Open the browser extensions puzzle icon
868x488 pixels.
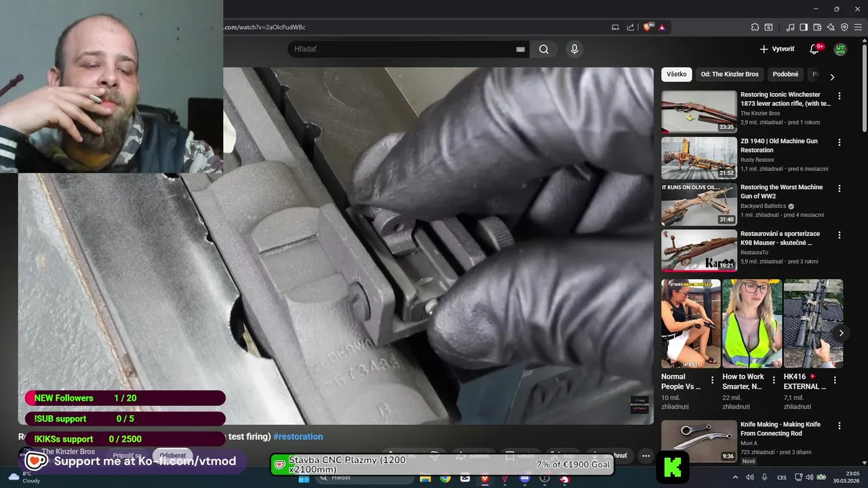click(755, 27)
